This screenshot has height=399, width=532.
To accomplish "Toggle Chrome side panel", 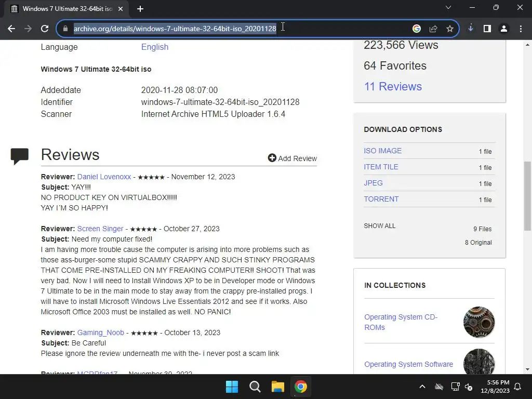I will tap(487, 29).
